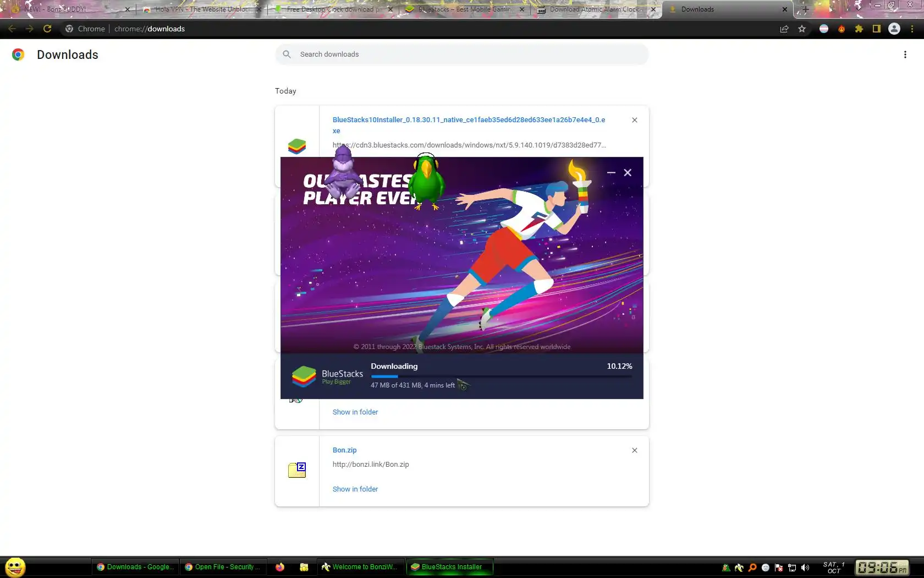Click the Bon.zip file icon

point(297,470)
